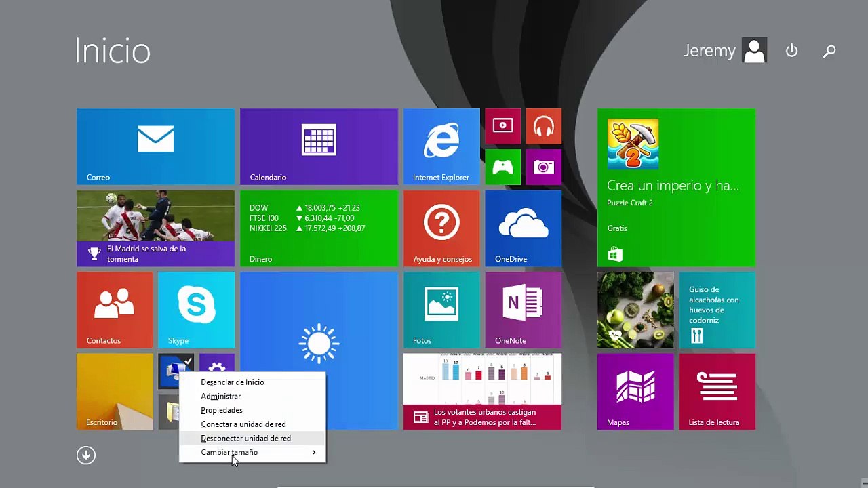Click the DOW index row
The image size is (868, 488).
click(304, 208)
